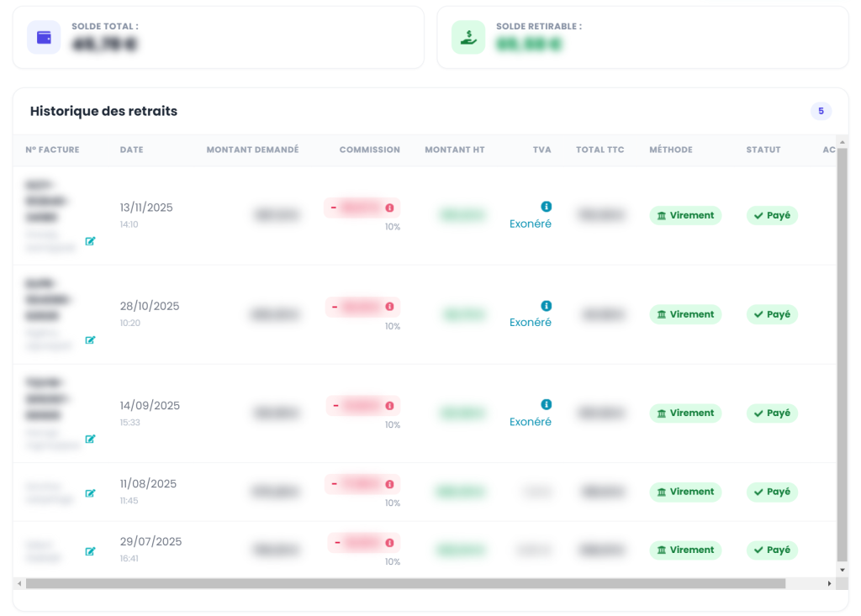Click the Date column header
This screenshot has height=616, width=861.
point(132,150)
